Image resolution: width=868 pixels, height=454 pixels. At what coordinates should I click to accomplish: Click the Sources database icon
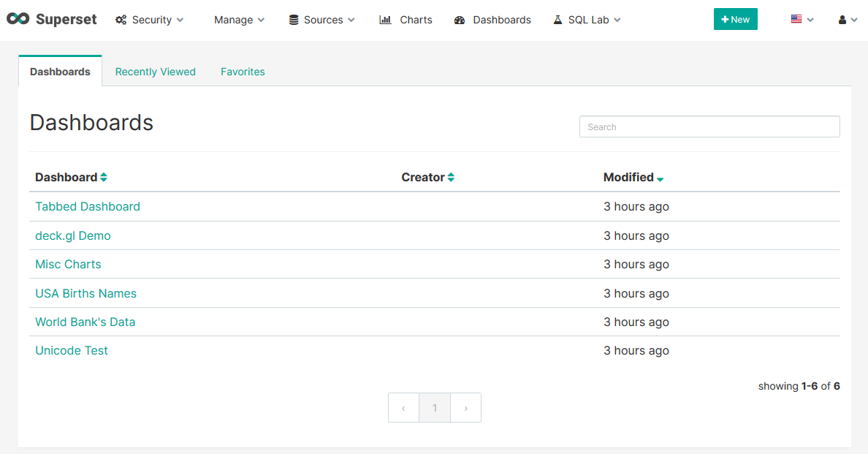[x=294, y=20]
